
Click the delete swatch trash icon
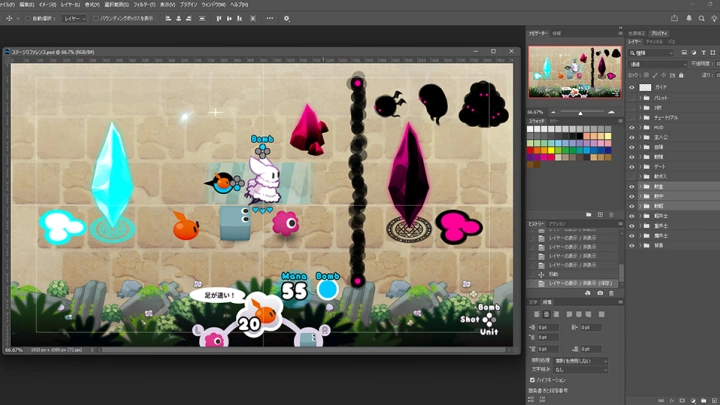611,214
